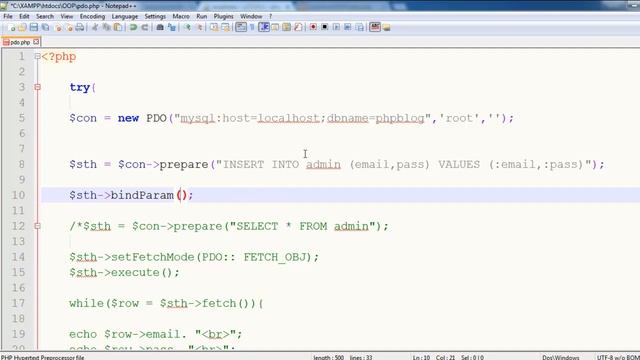The width and height of the screenshot is (640, 360).
Task: Open the Edit menu
Action: pos(24,16)
